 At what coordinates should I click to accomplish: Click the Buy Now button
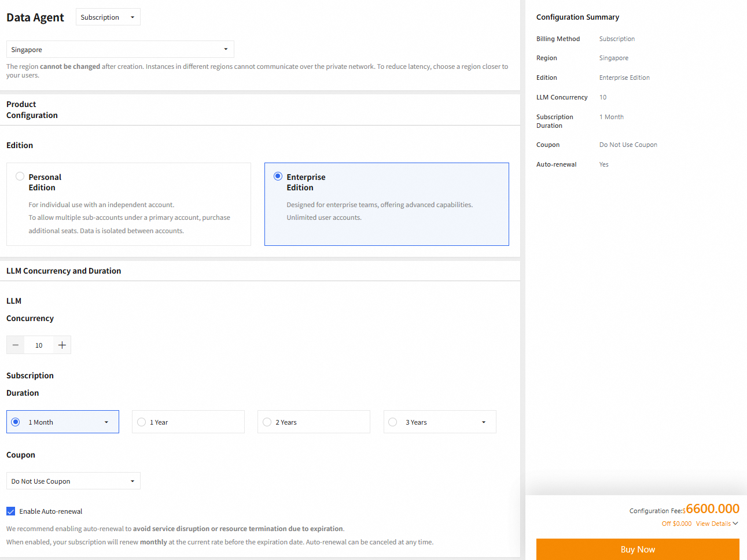click(638, 550)
